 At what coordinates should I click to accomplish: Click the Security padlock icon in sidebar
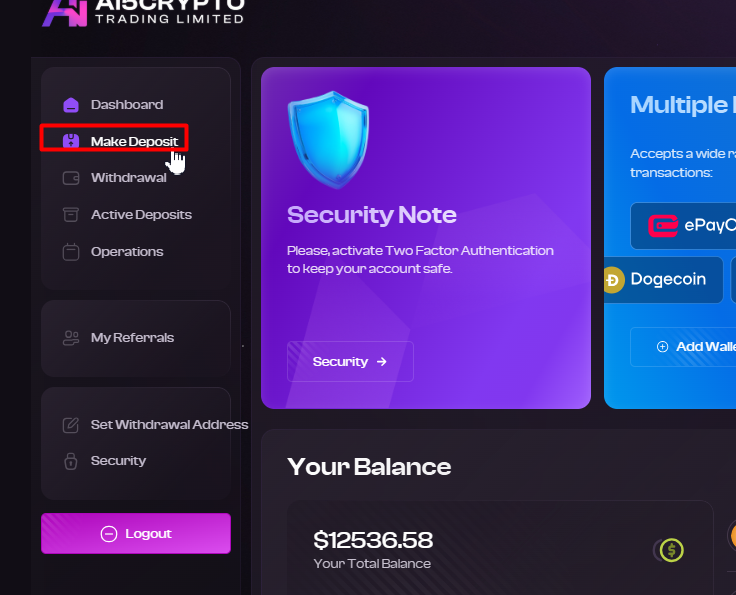[x=71, y=461]
